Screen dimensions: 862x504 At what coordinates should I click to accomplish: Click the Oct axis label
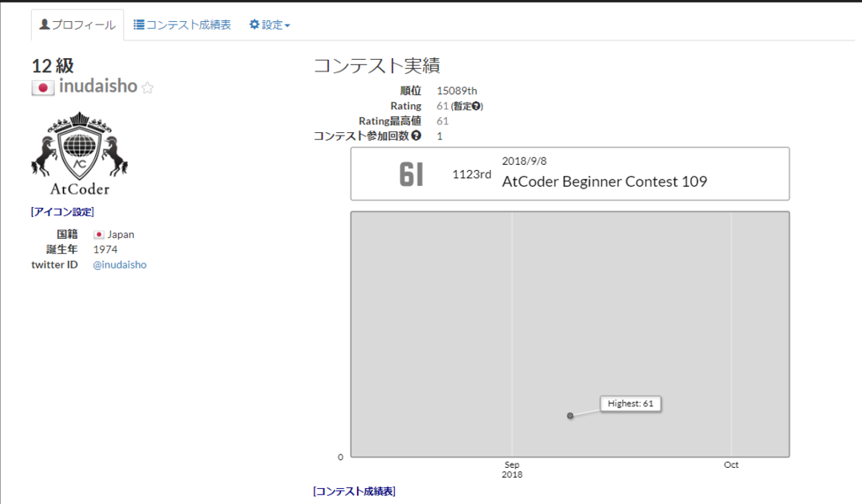point(731,465)
